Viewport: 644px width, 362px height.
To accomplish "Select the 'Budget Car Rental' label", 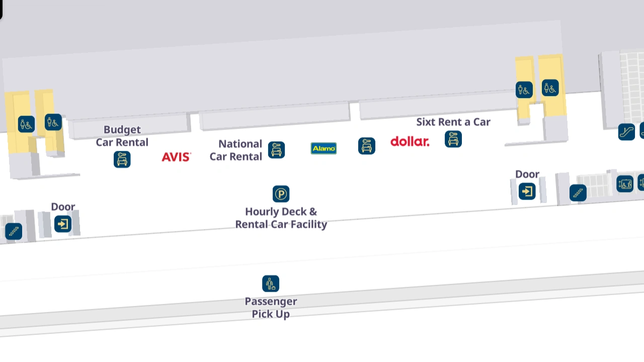I will pos(122,136).
